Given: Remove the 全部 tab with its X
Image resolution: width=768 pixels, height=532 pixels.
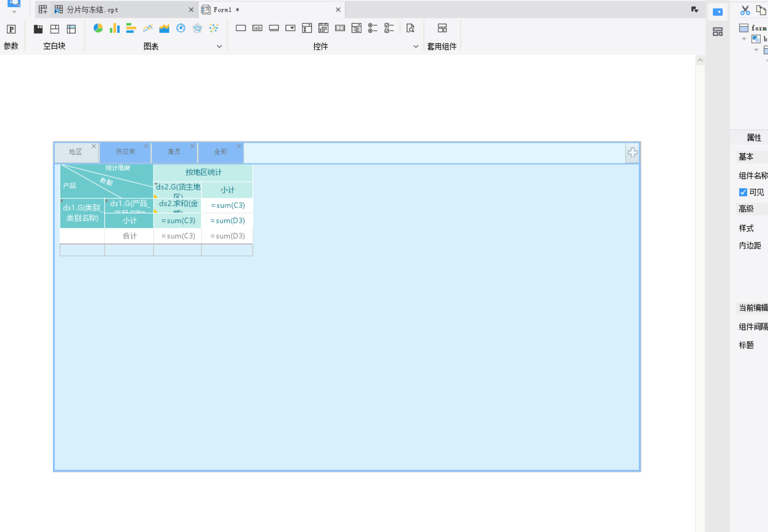Looking at the screenshot, I should tap(239, 146).
